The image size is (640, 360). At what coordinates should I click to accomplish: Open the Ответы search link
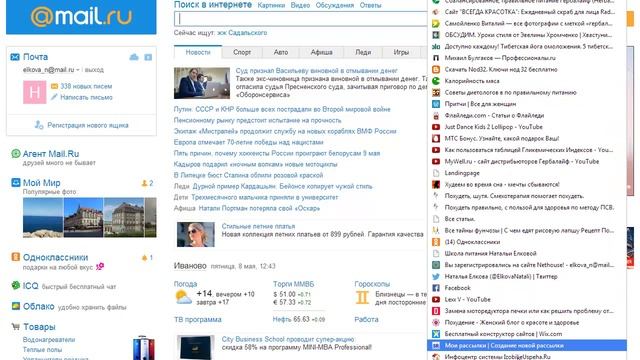[x=370, y=5]
